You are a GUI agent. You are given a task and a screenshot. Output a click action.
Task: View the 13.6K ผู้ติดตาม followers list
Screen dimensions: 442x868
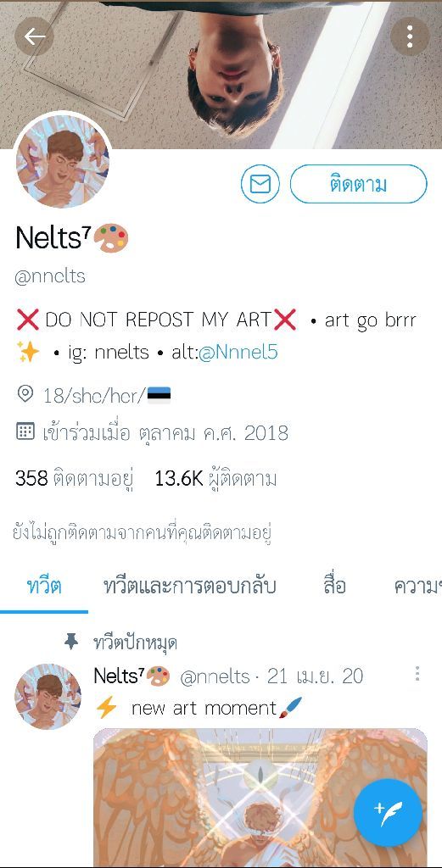216,478
